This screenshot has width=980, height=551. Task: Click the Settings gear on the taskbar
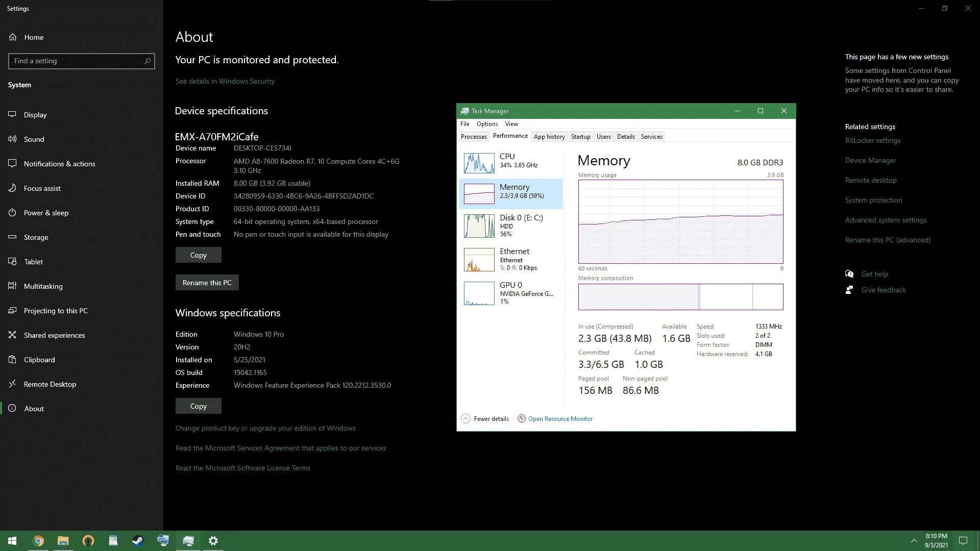point(213,541)
